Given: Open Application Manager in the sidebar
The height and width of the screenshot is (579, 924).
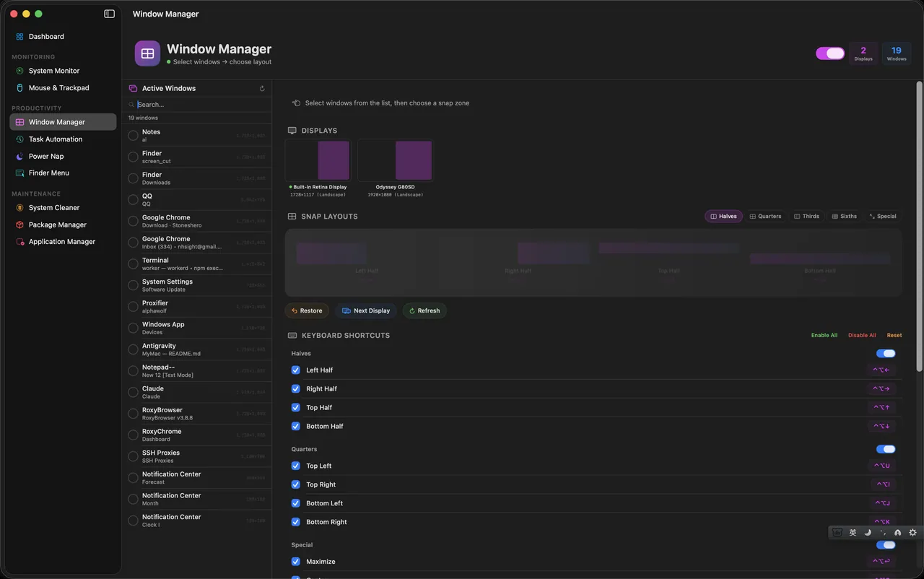Looking at the screenshot, I should 63,242.
